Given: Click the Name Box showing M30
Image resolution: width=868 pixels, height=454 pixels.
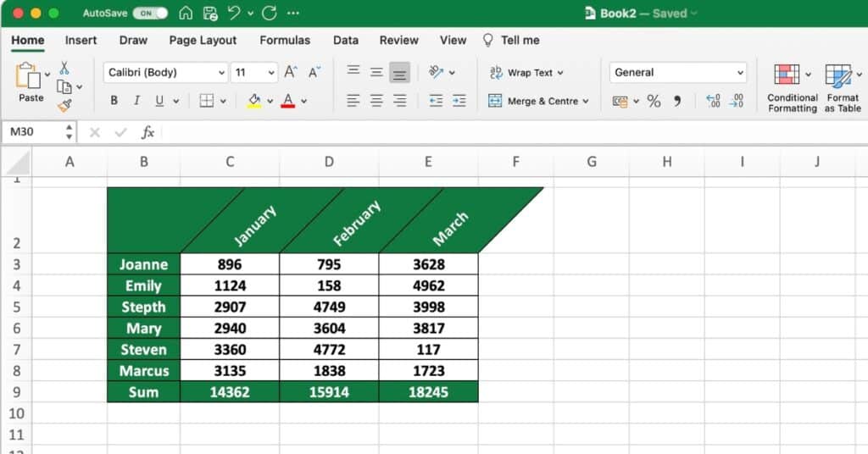Looking at the screenshot, I should coord(34,132).
